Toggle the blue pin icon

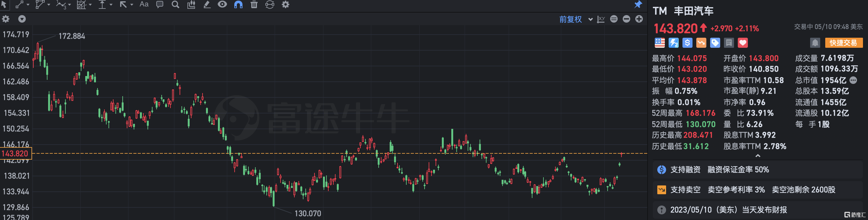click(x=638, y=4)
